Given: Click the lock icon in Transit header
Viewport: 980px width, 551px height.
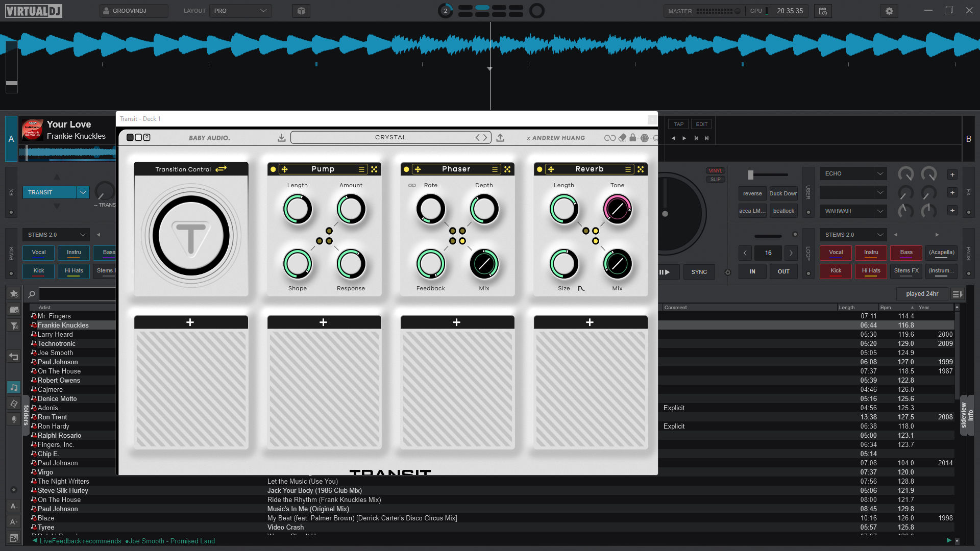Looking at the screenshot, I should click(x=633, y=137).
